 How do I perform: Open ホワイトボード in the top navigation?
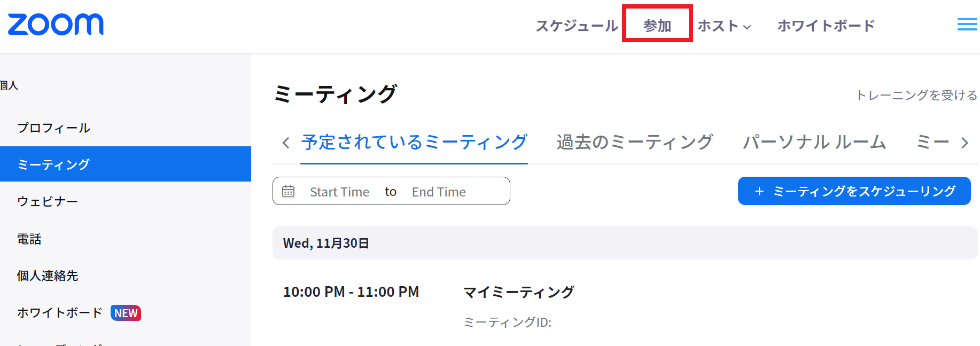826,26
